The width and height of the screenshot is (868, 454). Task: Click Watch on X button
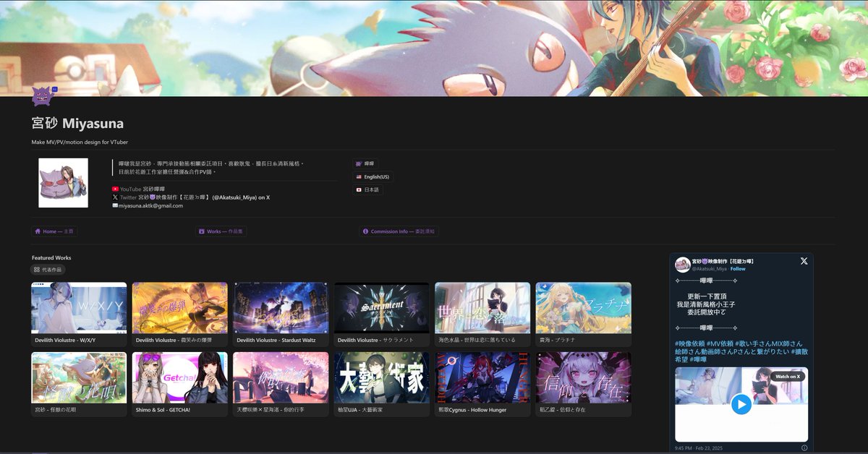[x=788, y=377]
